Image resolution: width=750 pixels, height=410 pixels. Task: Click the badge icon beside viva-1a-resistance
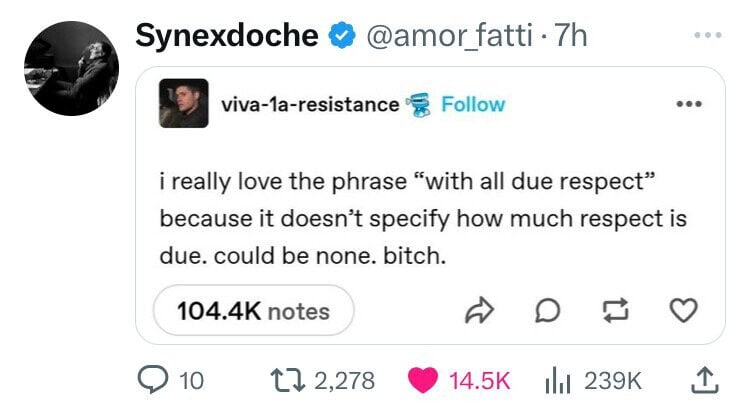click(x=417, y=103)
